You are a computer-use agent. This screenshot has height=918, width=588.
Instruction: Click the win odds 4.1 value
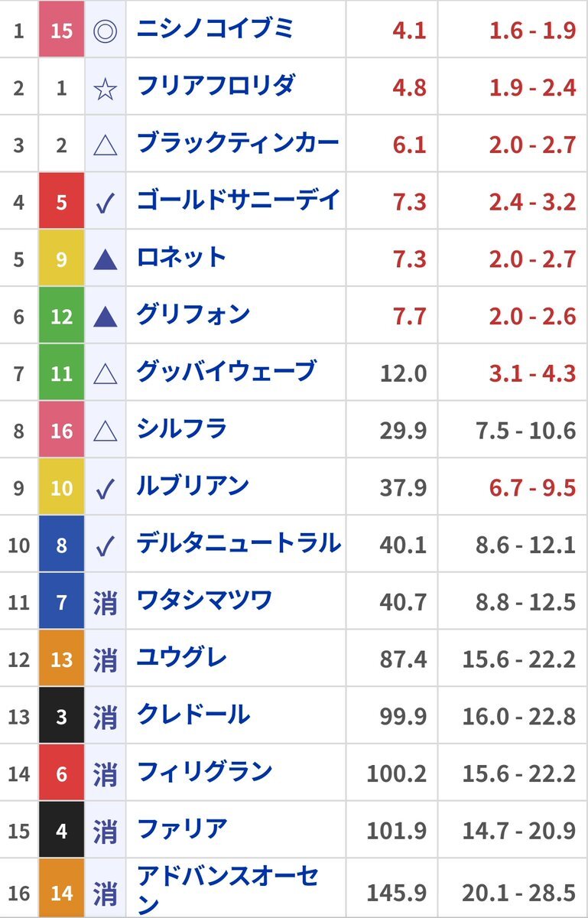point(409,31)
